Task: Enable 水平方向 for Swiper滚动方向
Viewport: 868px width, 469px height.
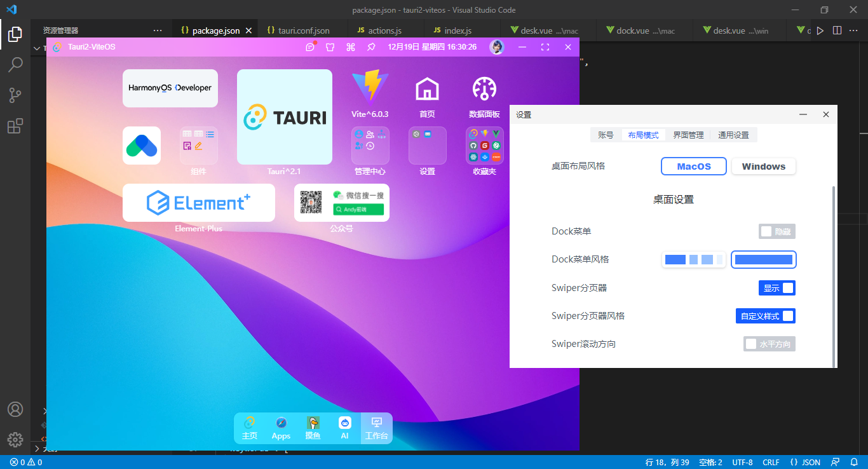Action: point(769,344)
